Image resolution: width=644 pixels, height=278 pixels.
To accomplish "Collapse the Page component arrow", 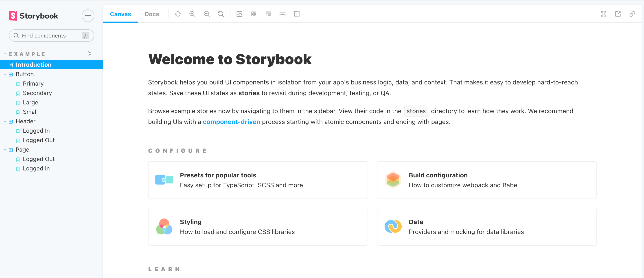I will point(5,150).
